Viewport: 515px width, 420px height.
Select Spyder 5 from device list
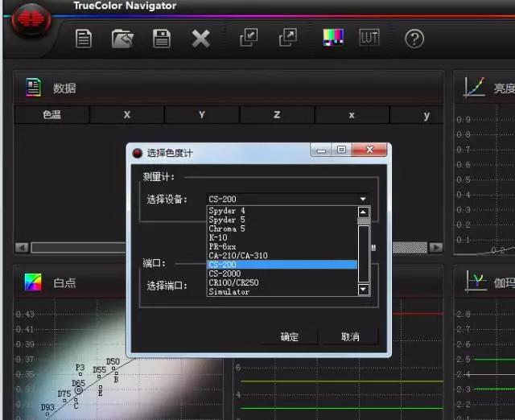pos(282,220)
